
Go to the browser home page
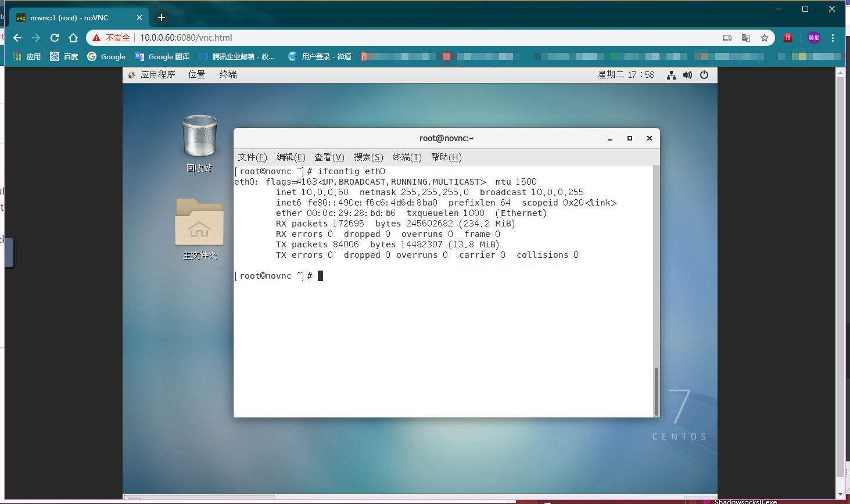tap(73, 38)
